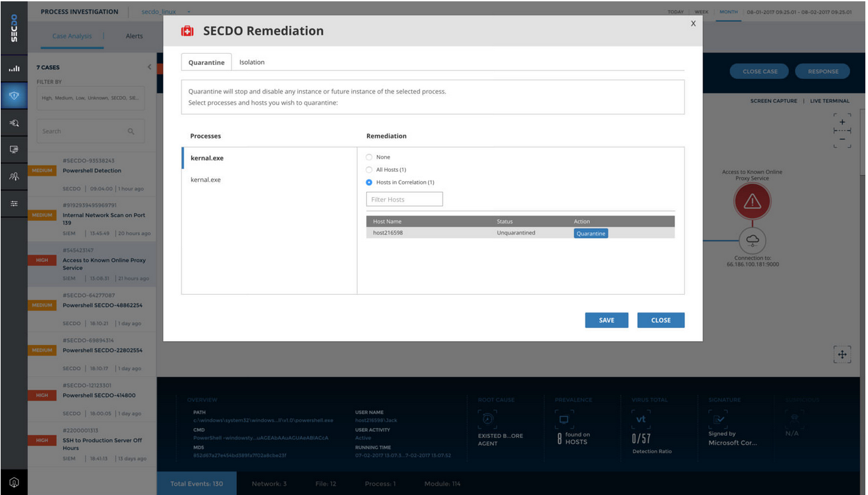The height and width of the screenshot is (495, 868).
Task: Open SSH to Production Server Off Hours case
Action: [x=92, y=444]
